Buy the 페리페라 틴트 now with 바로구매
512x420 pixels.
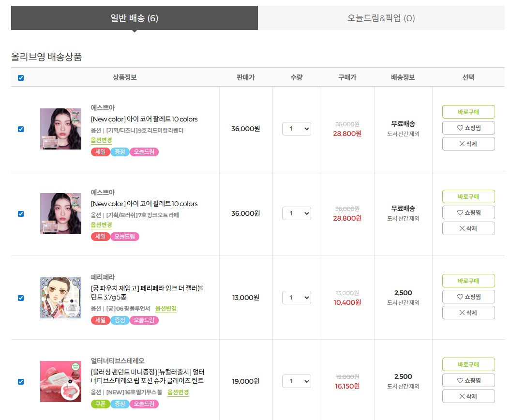point(468,281)
